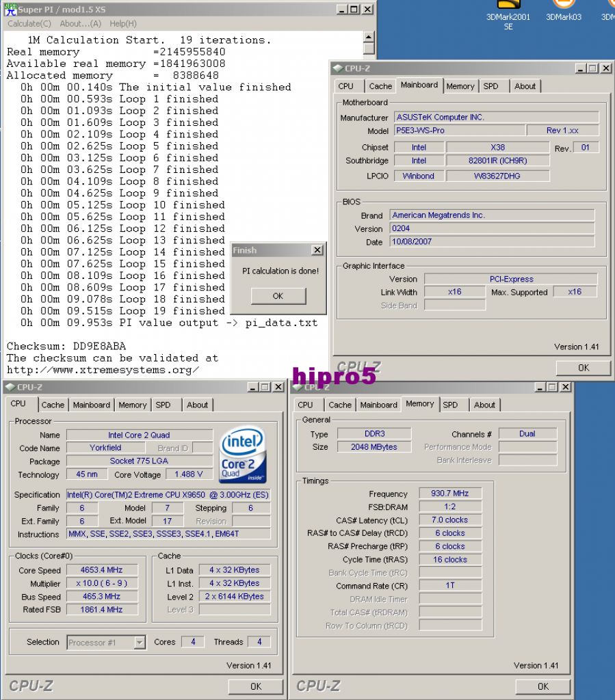The width and height of the screenshot is (615, 700).
Task: Click the Core Voltage 1.488 V value
Action: coord(189,474)
